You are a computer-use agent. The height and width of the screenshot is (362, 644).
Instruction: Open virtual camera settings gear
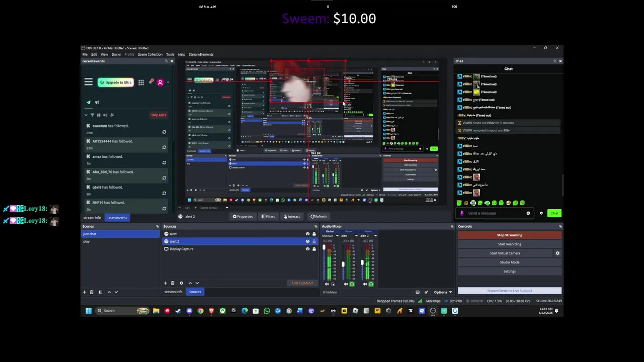click(x=557, y=253)
